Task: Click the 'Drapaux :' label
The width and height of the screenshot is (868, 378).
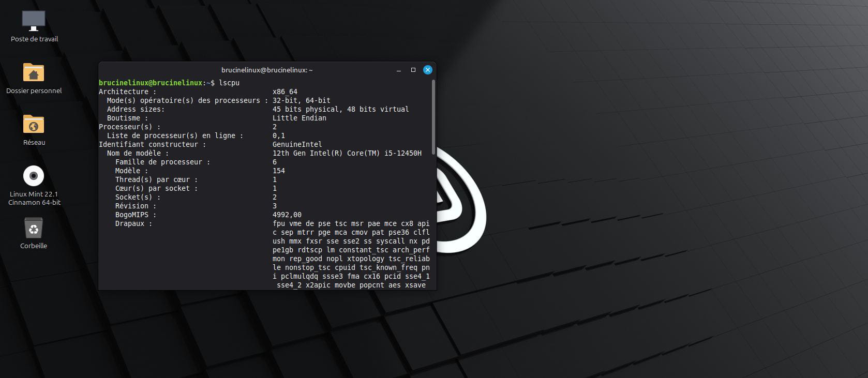Action: 134,223
